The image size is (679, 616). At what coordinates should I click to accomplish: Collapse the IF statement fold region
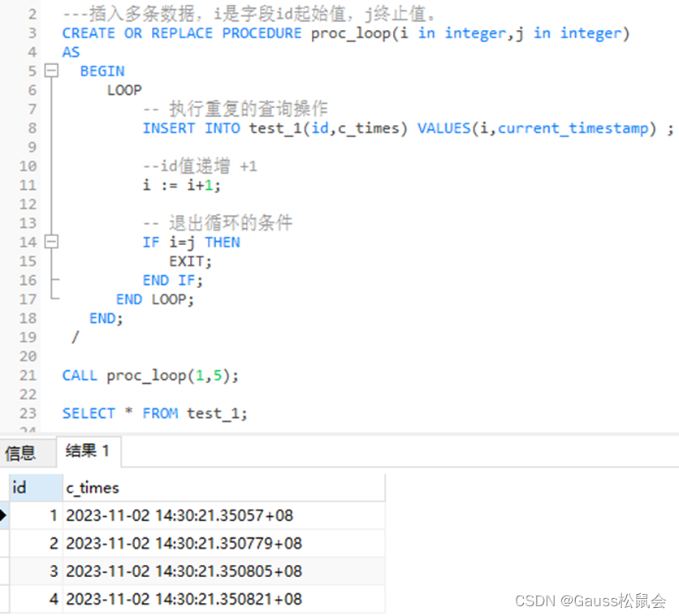(x=50, y=242)
